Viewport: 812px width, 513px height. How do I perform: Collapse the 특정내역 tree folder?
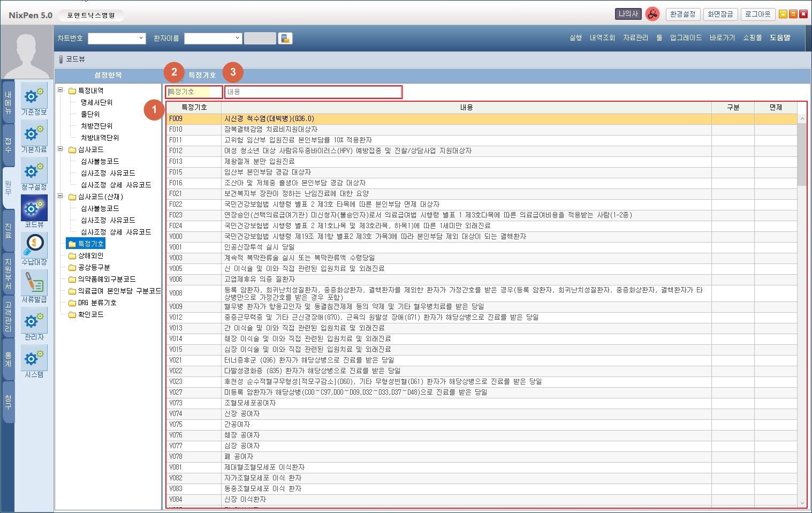(60, 90)
